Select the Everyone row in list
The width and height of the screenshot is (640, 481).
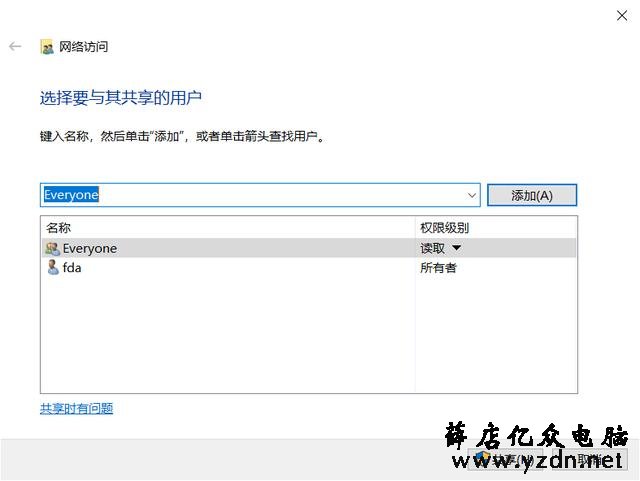pos(309,248)
